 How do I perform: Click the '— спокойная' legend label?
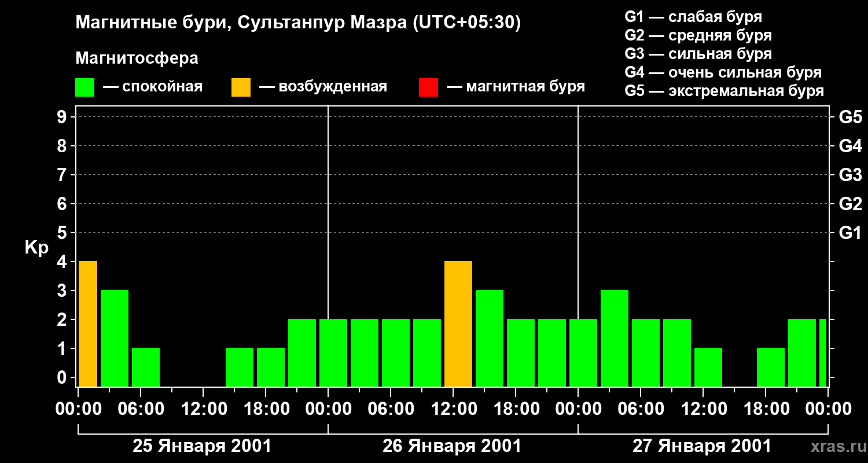[x=153, y=87]
